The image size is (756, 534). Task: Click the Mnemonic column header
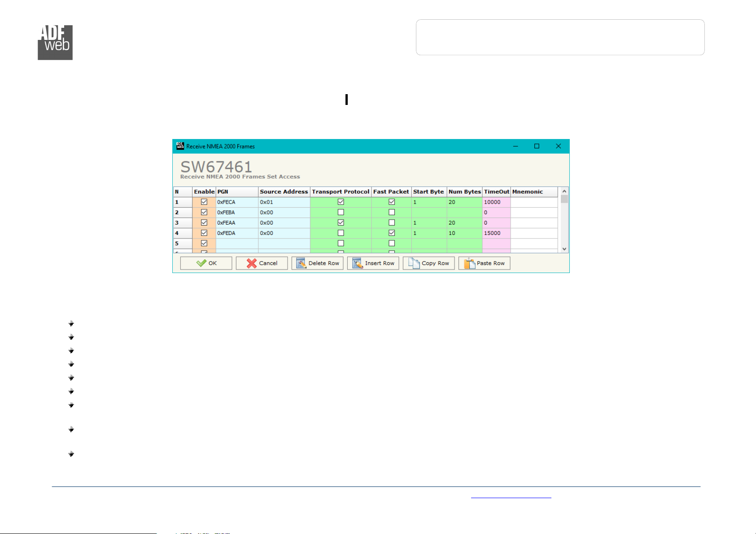pos(534,192)
